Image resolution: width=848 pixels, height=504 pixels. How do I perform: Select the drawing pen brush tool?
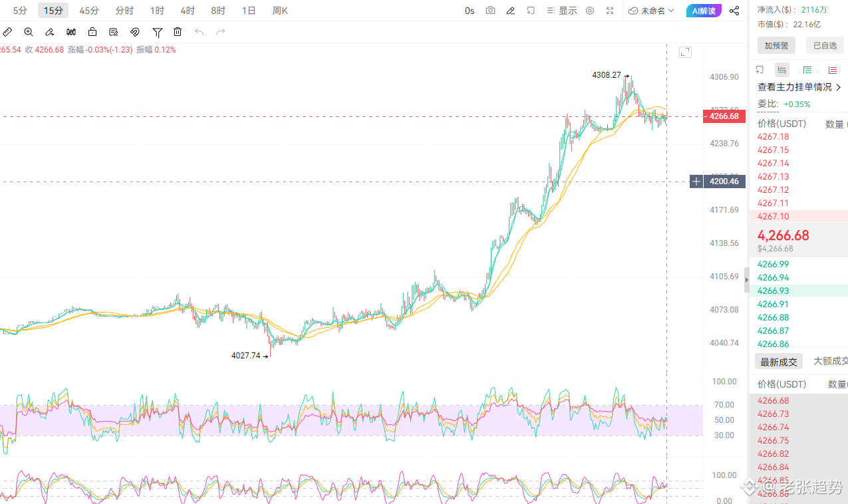point(50,32)
